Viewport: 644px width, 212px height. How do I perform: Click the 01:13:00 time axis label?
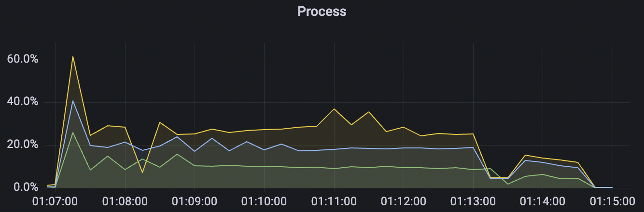[x=473, y=200]
